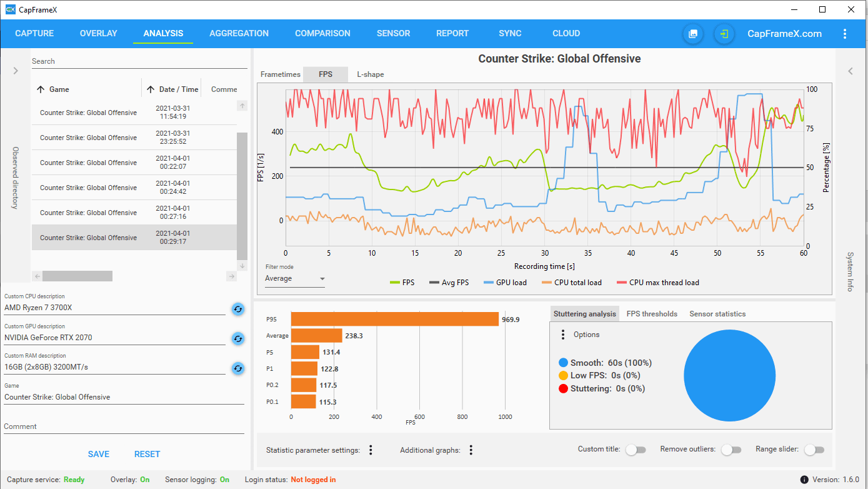Click the login icon in header
868x489 pixels.
point(724,34)
